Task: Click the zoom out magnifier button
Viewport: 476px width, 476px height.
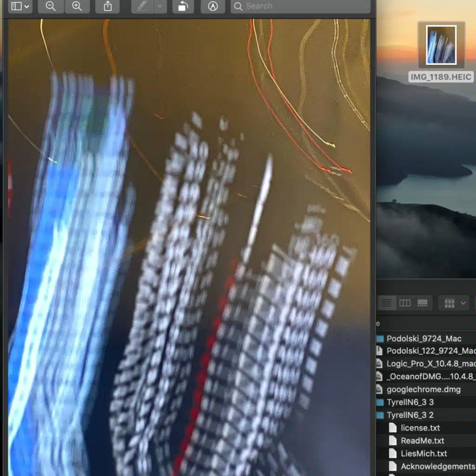Action: click(x=50, y=7)
